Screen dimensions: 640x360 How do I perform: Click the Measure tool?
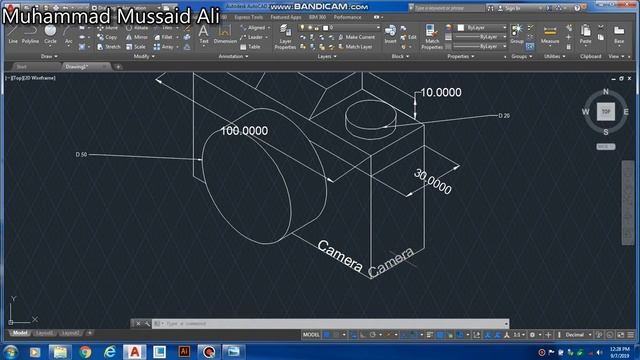[x=550, y=34]
